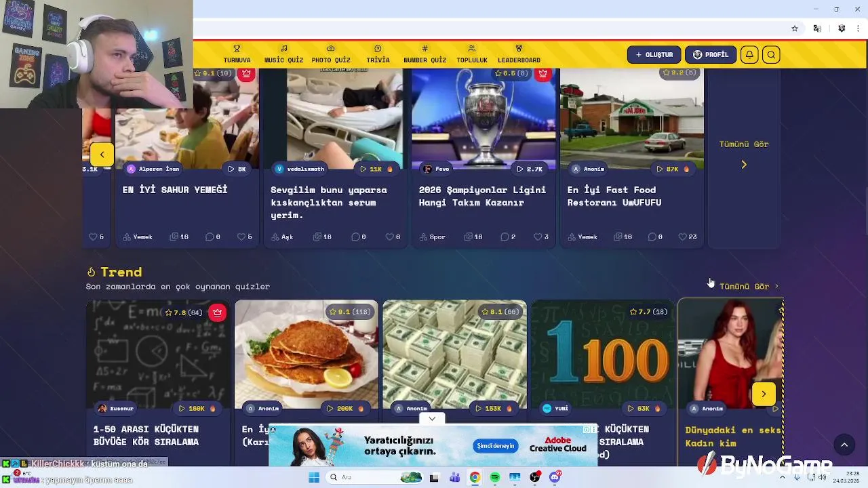The width and height of the screenshot is (868, 488).
Task: Click rating 9.1 (118) on lahmacun card
Action: (x=349, y=312)
